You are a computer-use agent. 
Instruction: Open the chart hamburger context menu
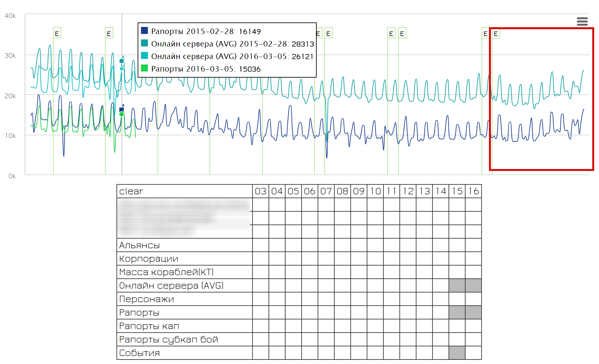(x=582, y=21)
